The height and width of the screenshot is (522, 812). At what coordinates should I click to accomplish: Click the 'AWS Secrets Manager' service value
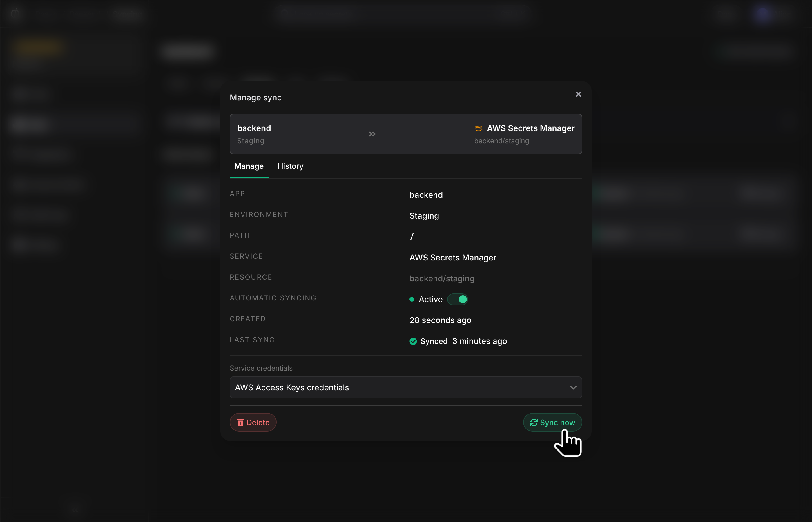pyautogui.click(x=453, y=258)
